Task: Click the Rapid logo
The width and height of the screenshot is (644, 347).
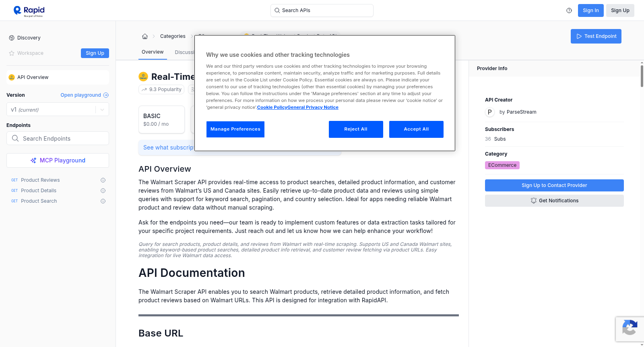Action: pos(29,11)
